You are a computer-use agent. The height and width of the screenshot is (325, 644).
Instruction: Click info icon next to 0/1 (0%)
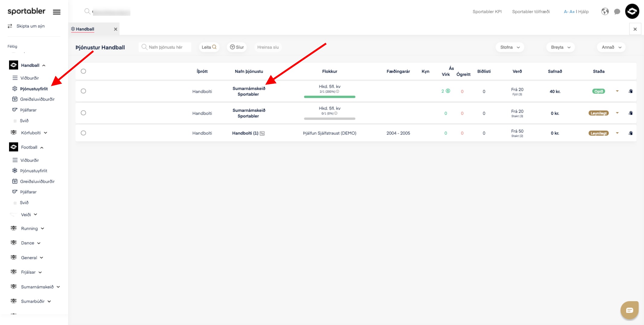(336, 114)
